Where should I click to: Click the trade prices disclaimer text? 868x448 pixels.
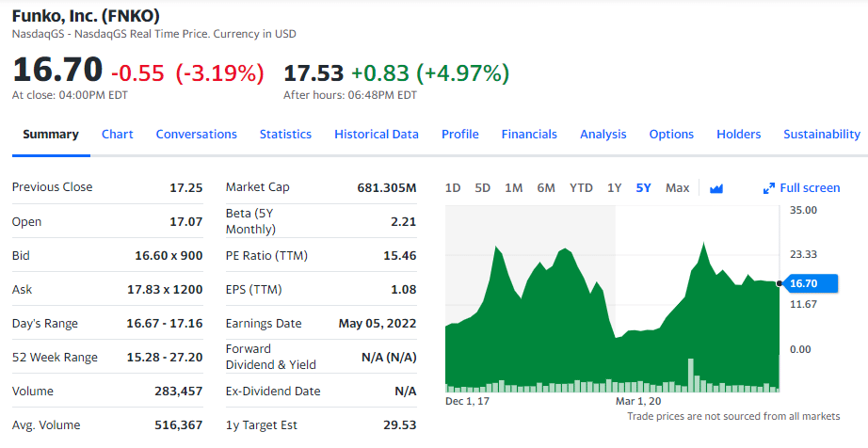733,417
